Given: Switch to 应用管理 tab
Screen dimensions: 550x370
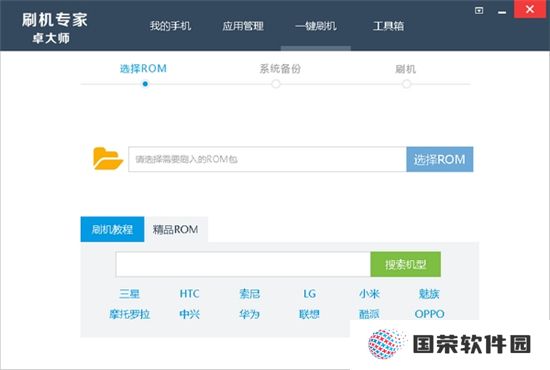Looking at the screenshot, I should 243,26.
